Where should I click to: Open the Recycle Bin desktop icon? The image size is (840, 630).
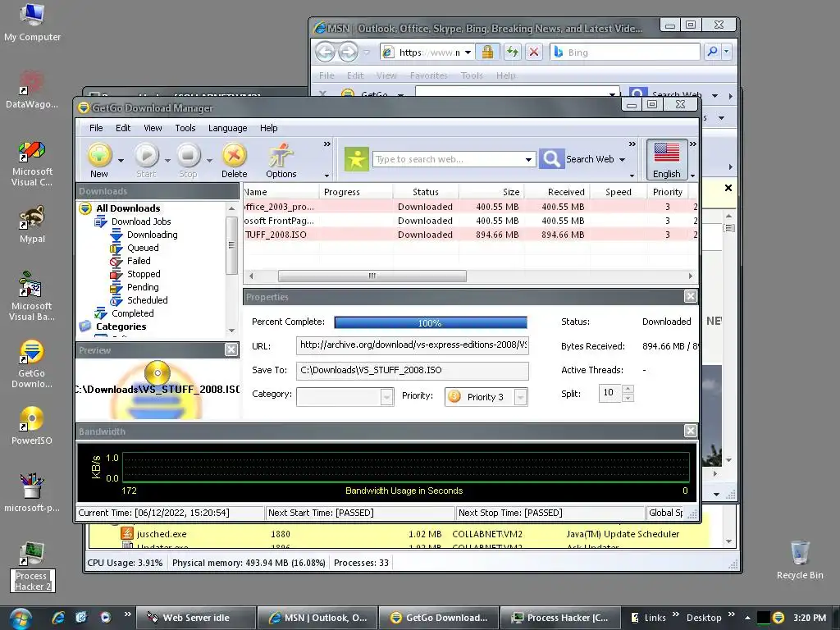pyautogui.click(x=800, y=559)
